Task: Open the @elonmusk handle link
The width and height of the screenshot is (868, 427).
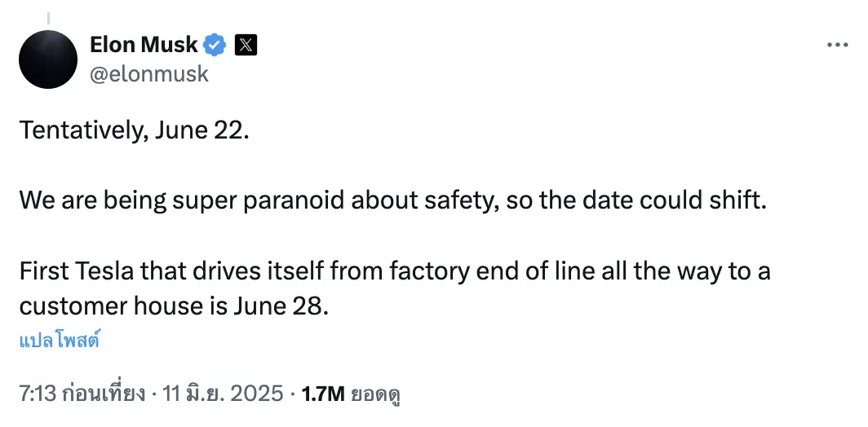Action: click(149, 74)
